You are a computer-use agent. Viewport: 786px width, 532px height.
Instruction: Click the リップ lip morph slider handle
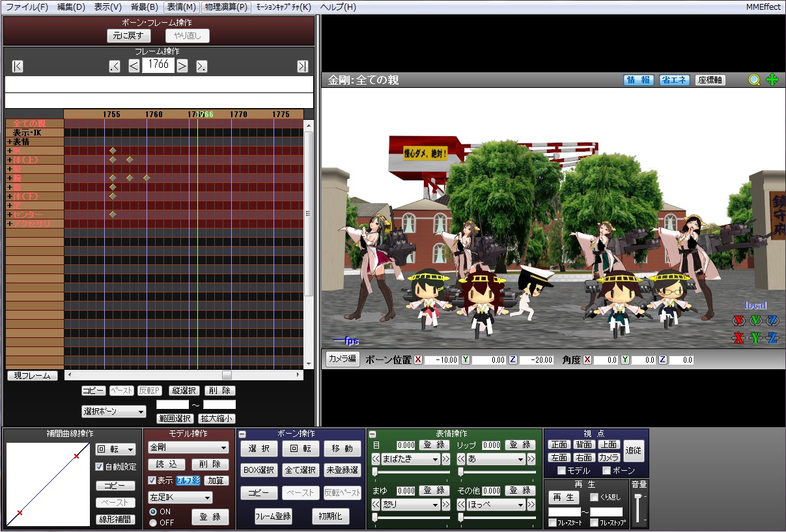pyautogui.click(x=461, y=471)
